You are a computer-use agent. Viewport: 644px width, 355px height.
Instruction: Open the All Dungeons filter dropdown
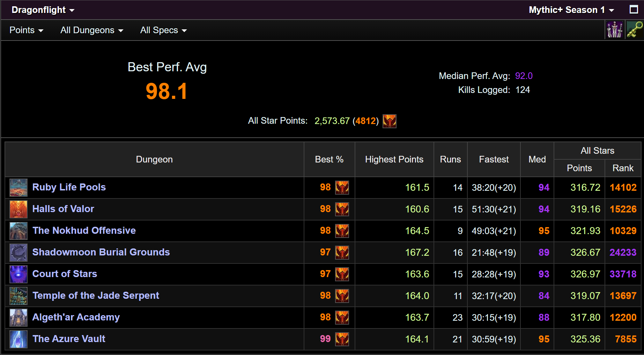click(x=92, y=30)
